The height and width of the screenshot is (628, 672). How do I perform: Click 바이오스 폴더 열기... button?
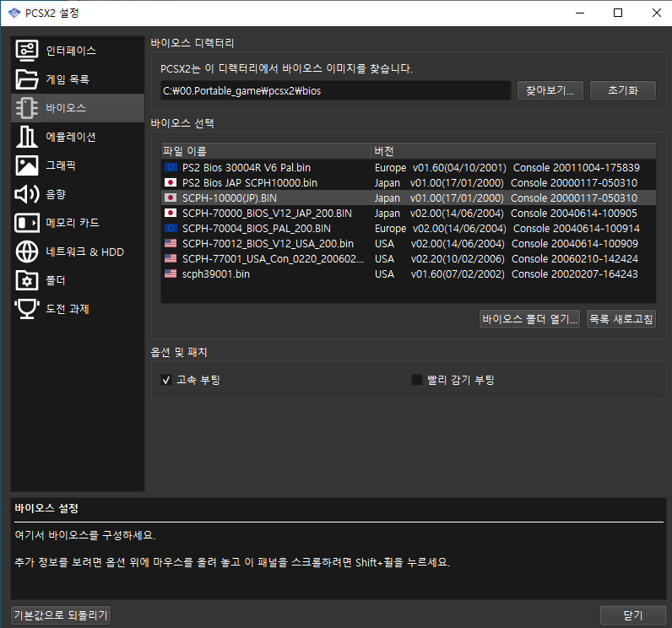pos(529,319)
